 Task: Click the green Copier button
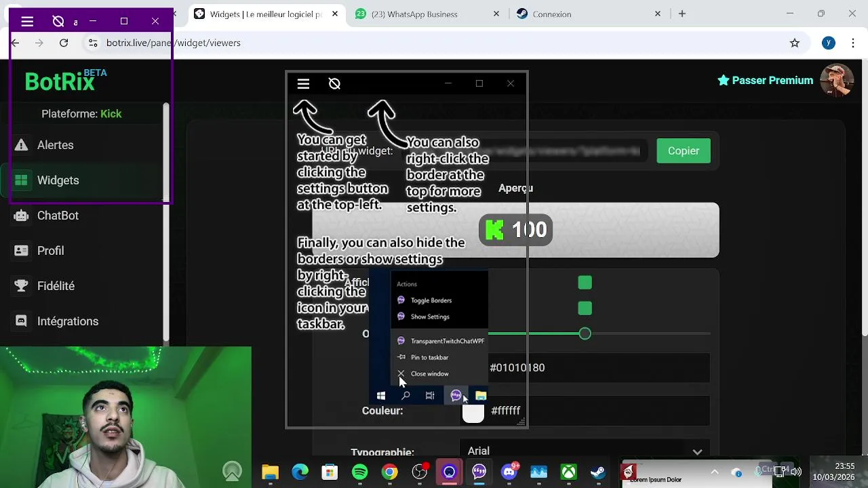[684, 151]
